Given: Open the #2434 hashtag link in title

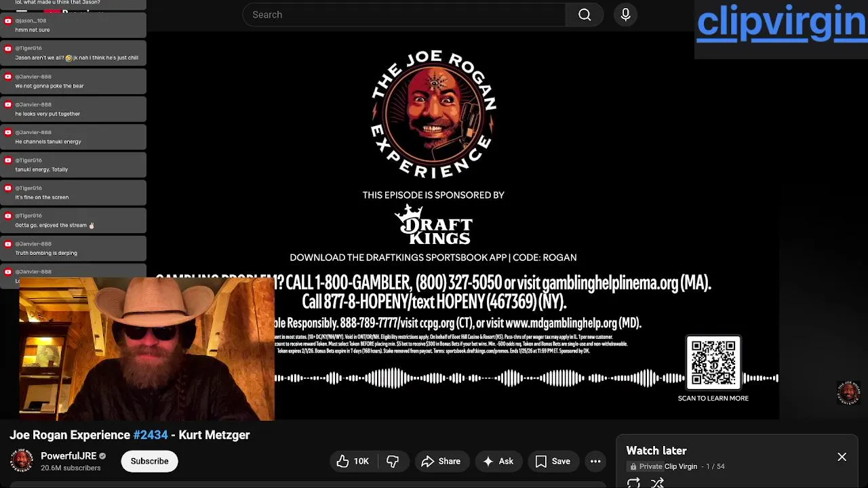Looking at the screenshot, I should pyautogui.click(x=151, y=435).
